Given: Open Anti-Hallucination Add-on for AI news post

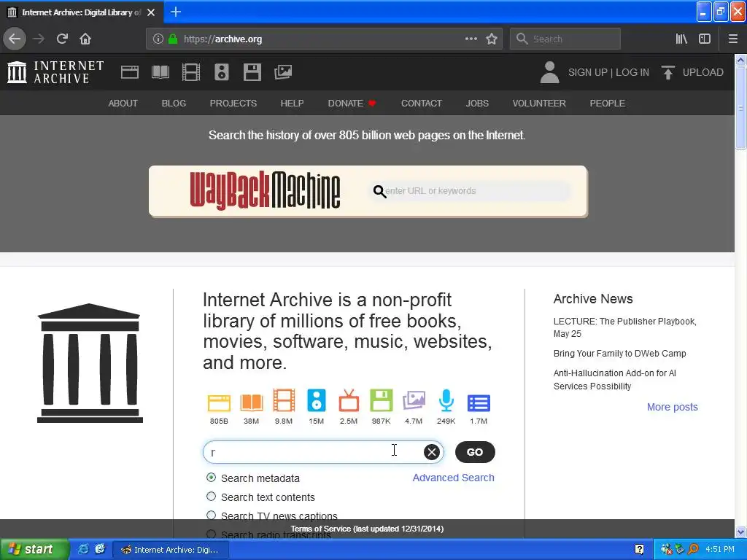Looking at the screenshot, I should (x=614, y=379).
